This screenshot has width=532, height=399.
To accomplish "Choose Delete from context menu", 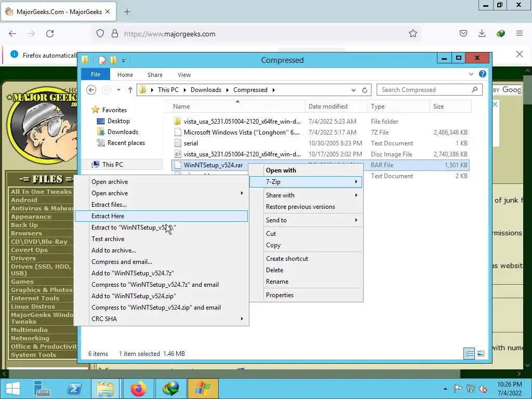I will (x=305, y=270).
